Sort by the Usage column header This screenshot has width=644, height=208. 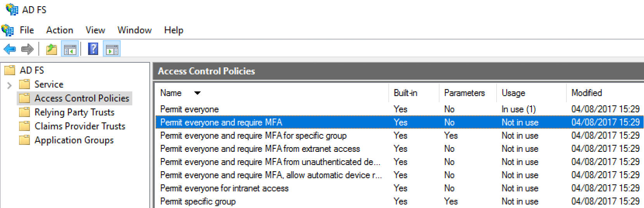[x=513, y=93]
